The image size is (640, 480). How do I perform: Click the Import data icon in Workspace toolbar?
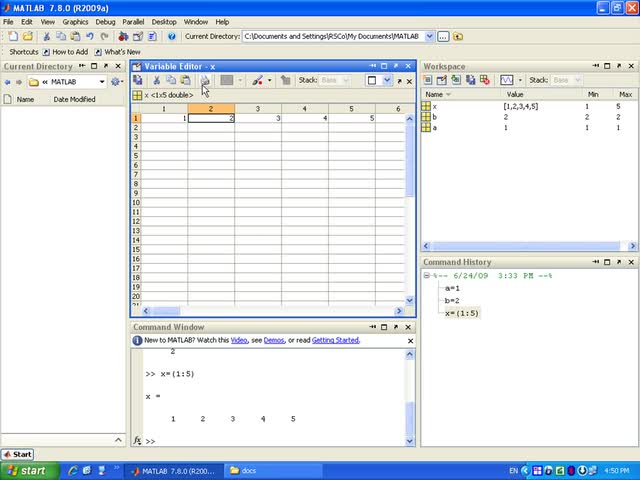456,80
